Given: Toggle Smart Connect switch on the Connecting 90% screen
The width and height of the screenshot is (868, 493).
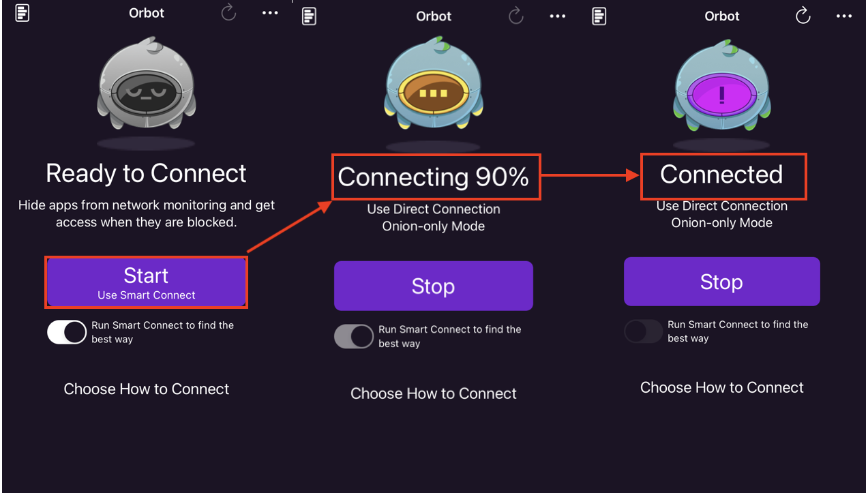Looking at the screenshot, I should [354, 336].
